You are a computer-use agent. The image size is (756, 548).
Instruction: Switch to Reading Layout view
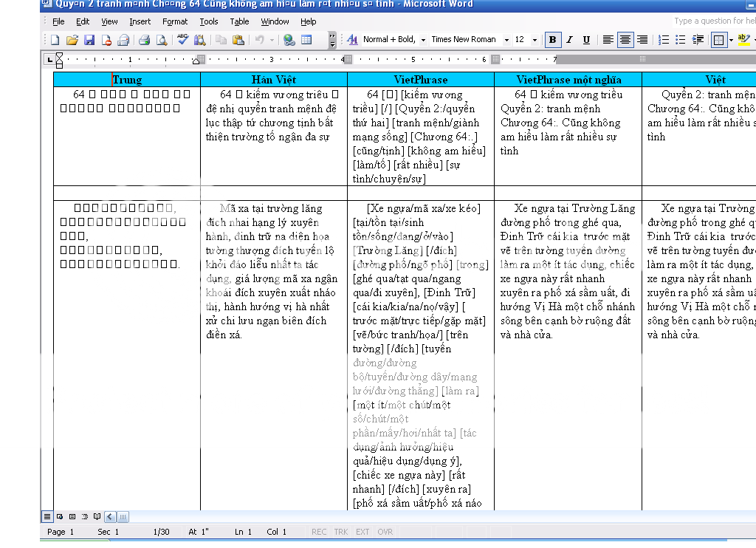pos(96,517)
